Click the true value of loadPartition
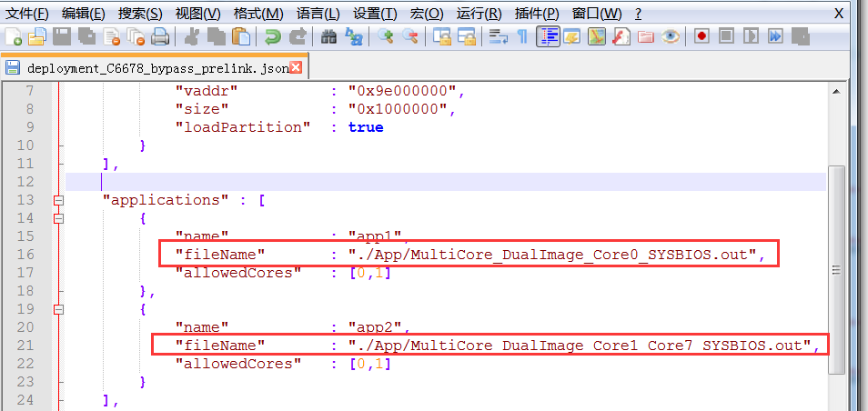 tap(366, 127)
